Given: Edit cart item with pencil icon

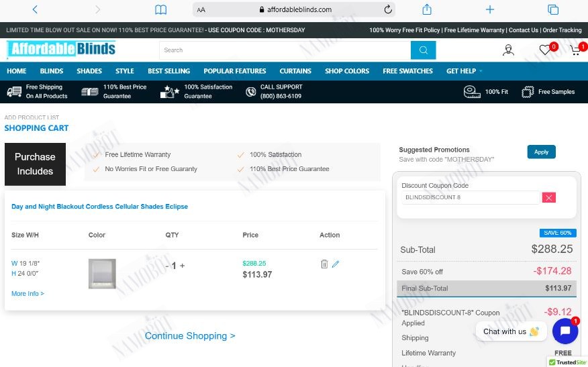Looking at the screenshot, I should tap(336, 264).
